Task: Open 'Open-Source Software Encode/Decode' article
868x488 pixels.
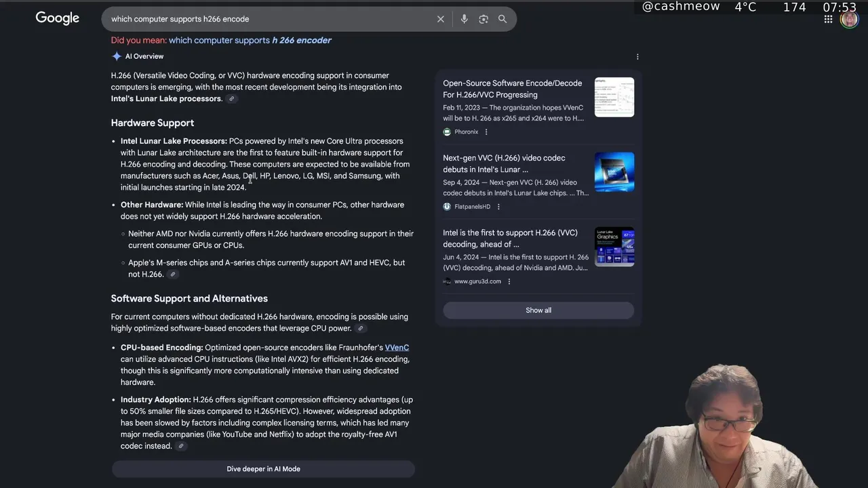Action: (513, 89)
